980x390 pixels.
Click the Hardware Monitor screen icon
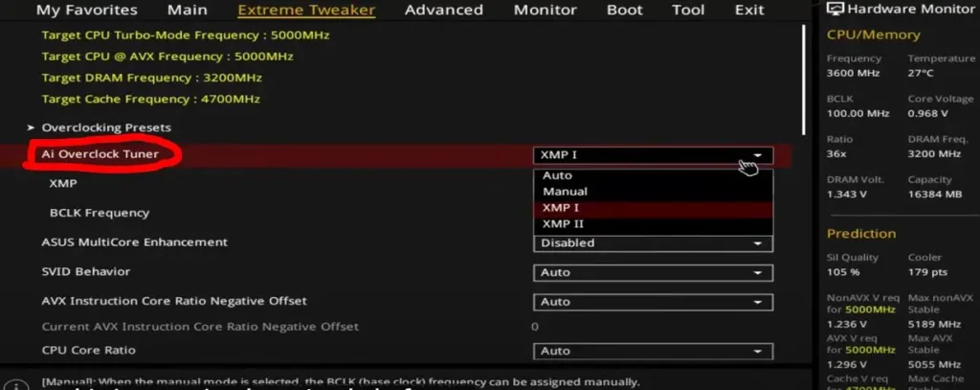tap(835, 9)
